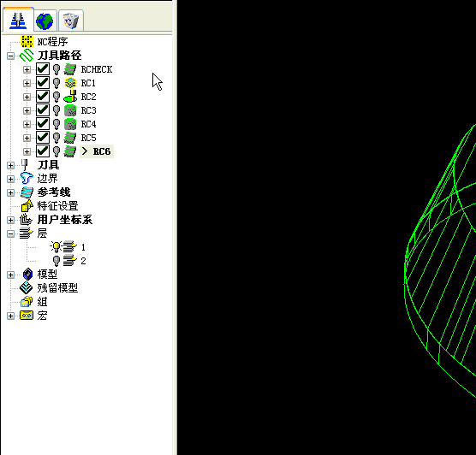
Task: Toggle RC6 light bulb visibility
Action: coord(57,151)
